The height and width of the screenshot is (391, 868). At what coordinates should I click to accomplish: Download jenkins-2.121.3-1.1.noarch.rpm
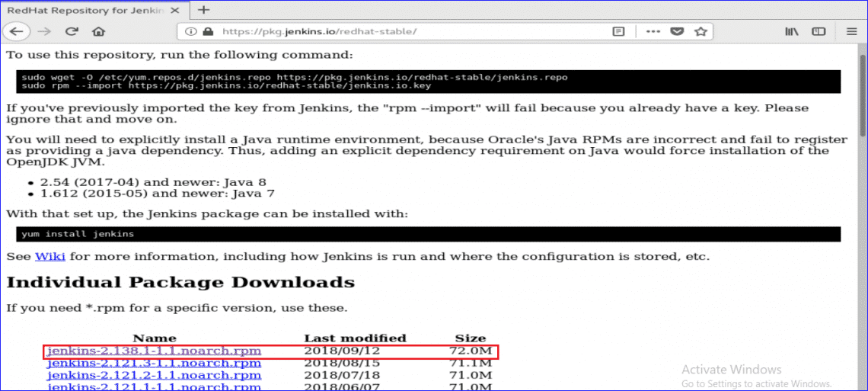point(154,364)
